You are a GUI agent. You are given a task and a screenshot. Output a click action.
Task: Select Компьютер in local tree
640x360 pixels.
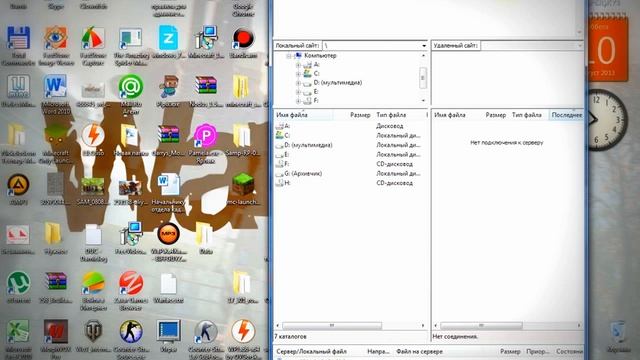pos(320,56)
